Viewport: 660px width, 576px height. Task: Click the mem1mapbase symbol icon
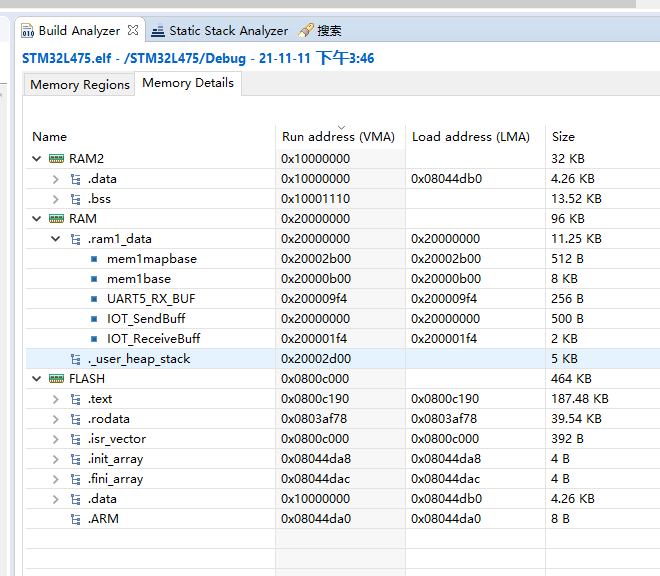94,259
